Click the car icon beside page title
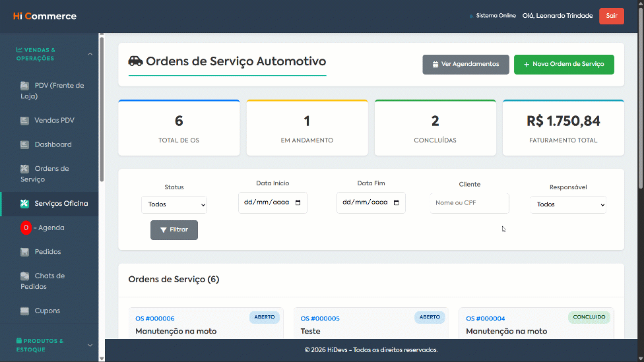The height and width of the screenshot is (362, 644). 135,61
